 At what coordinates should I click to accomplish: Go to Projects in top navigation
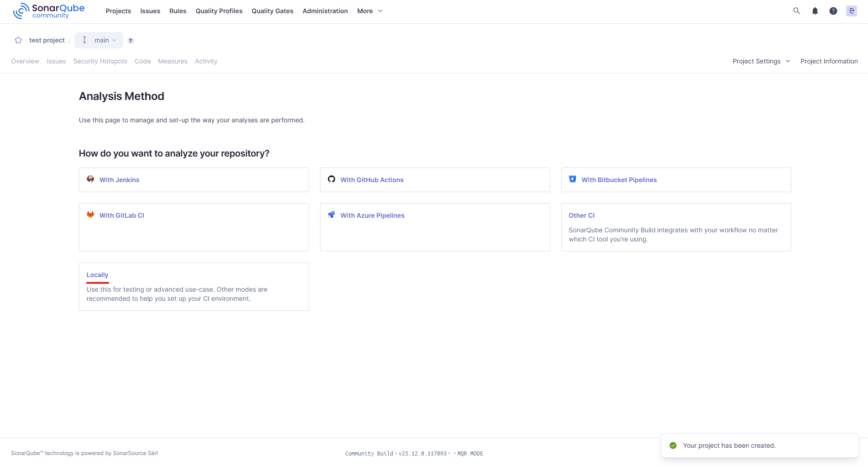(x=118, y=11)
